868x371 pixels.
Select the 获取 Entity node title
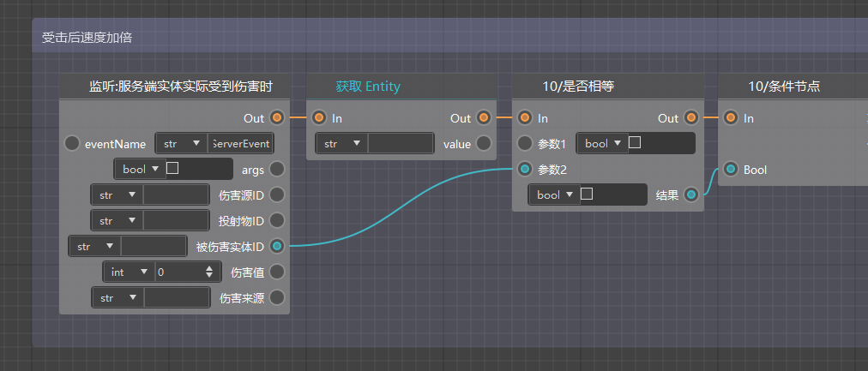pyautogui.click(x=368, y=87)
